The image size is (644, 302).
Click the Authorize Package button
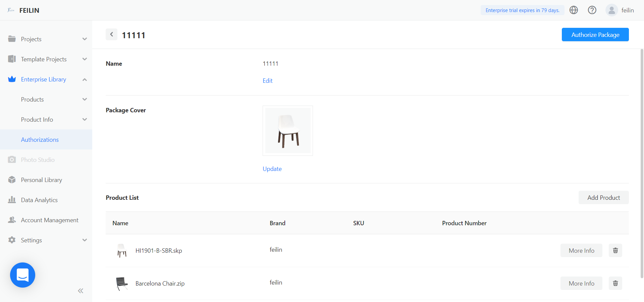595,35
